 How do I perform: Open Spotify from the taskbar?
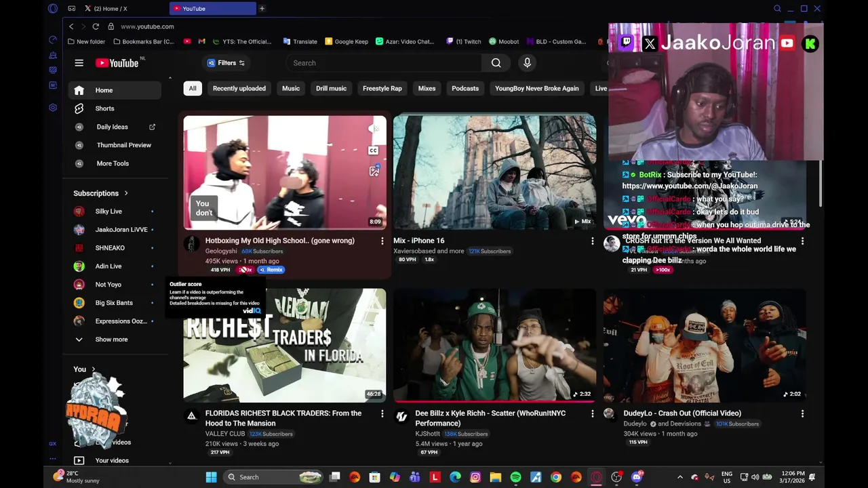tap(515, 477)
